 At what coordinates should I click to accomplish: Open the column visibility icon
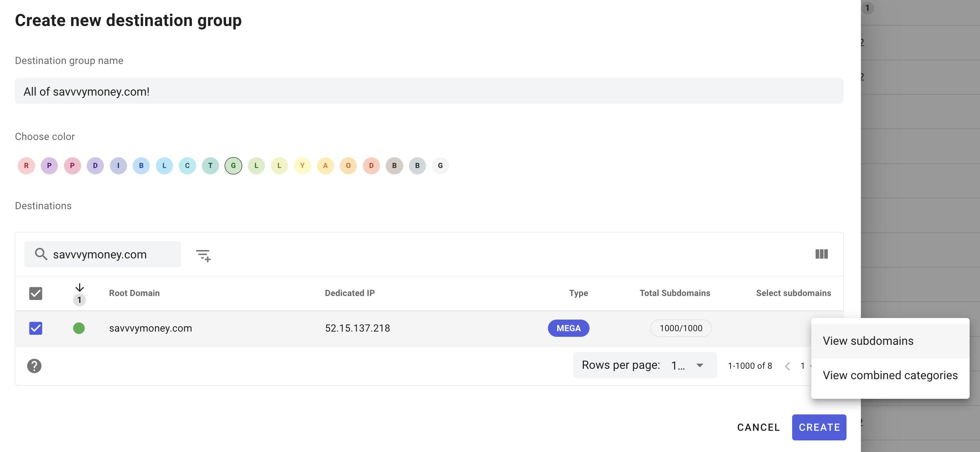click(x=822, y=254)
